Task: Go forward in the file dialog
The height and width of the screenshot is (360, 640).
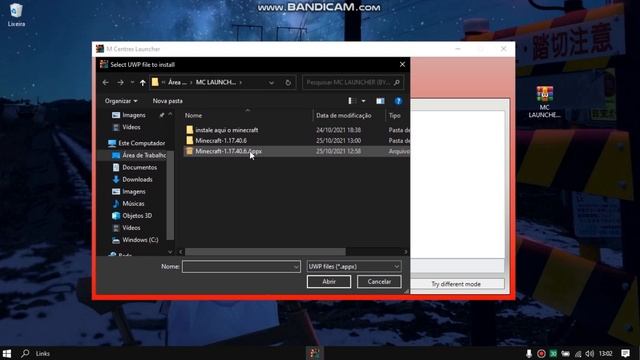Action: coord(120,82)
